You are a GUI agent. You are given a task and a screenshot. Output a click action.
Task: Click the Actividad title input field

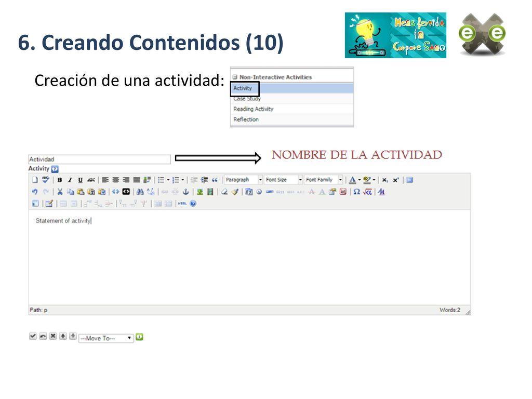pos(99,159)
